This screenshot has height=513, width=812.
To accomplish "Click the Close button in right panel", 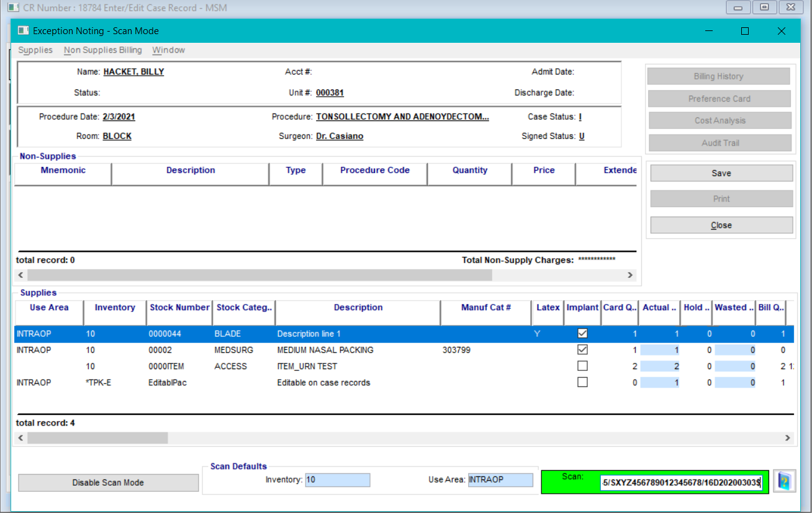I will (x=721, y=225).
